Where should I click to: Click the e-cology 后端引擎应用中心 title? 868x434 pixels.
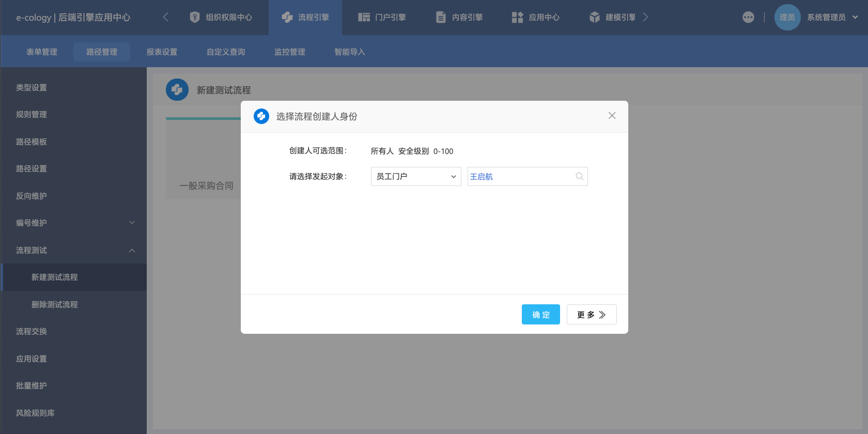pyautogui.click(x=73, y=17)
